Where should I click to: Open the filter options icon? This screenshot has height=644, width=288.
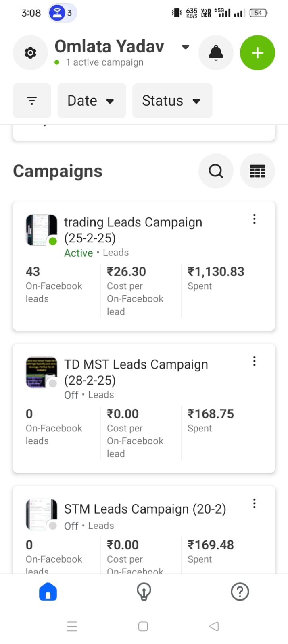tap(32, 101)
